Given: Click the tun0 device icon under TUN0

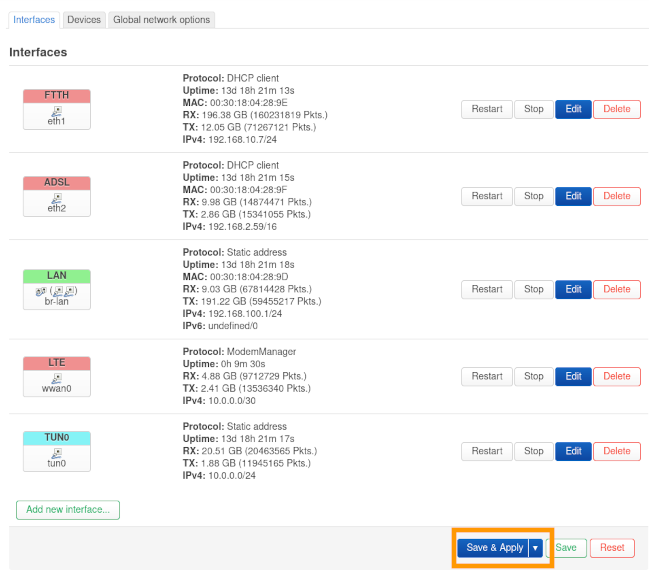Looking at the screenshot, I should click(x=57, y=451).
